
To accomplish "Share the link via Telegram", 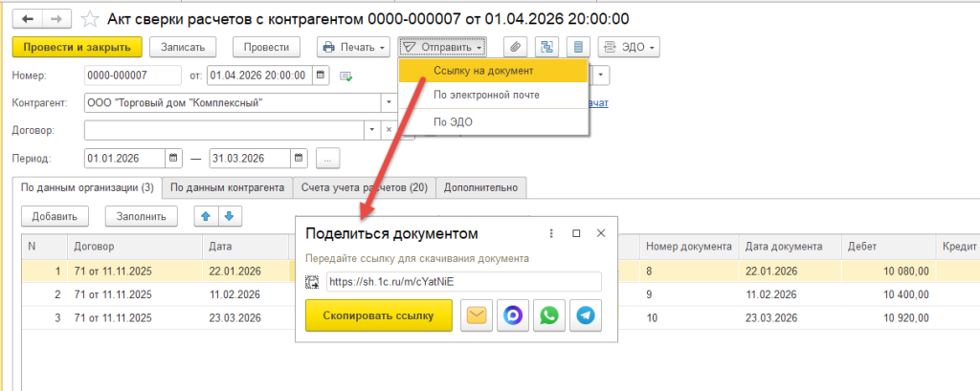I will [585, 315].
